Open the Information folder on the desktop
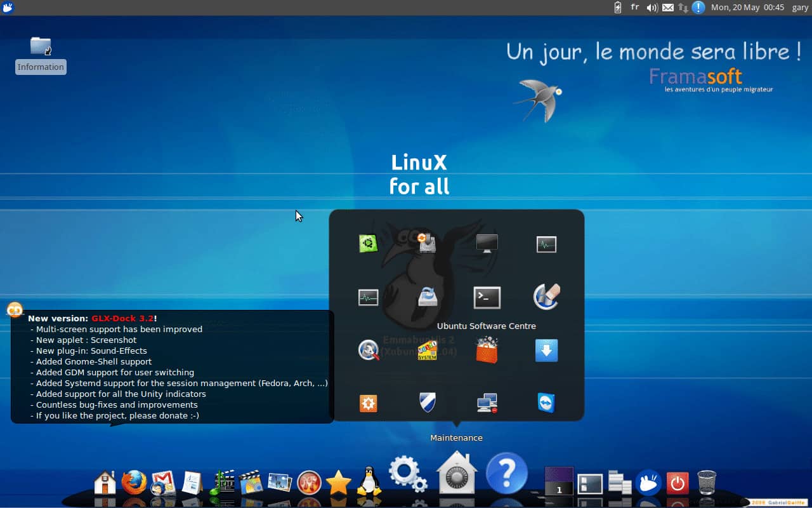812x508 pixels. [41, 55]
